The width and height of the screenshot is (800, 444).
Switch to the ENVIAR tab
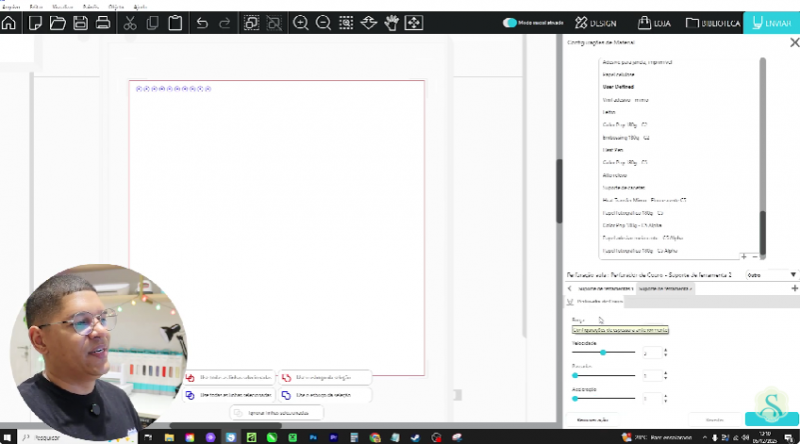(x=771, y=23)
